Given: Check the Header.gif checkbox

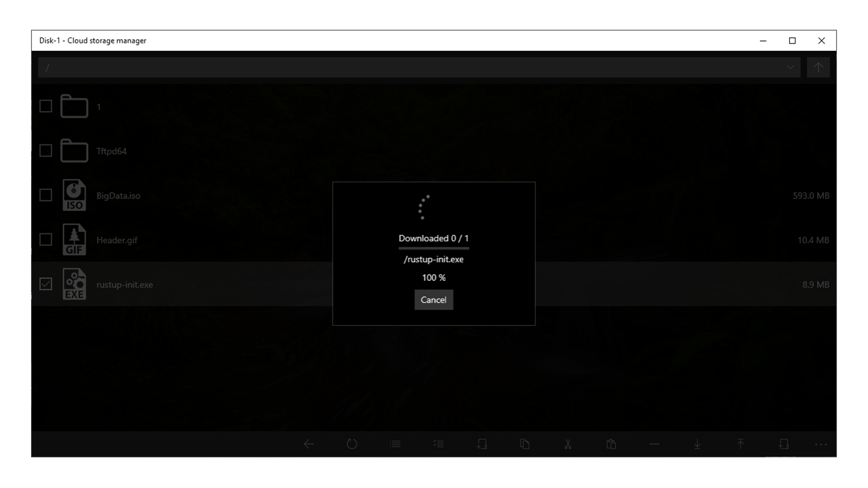Looking at the screenshot, I should 45,239.
